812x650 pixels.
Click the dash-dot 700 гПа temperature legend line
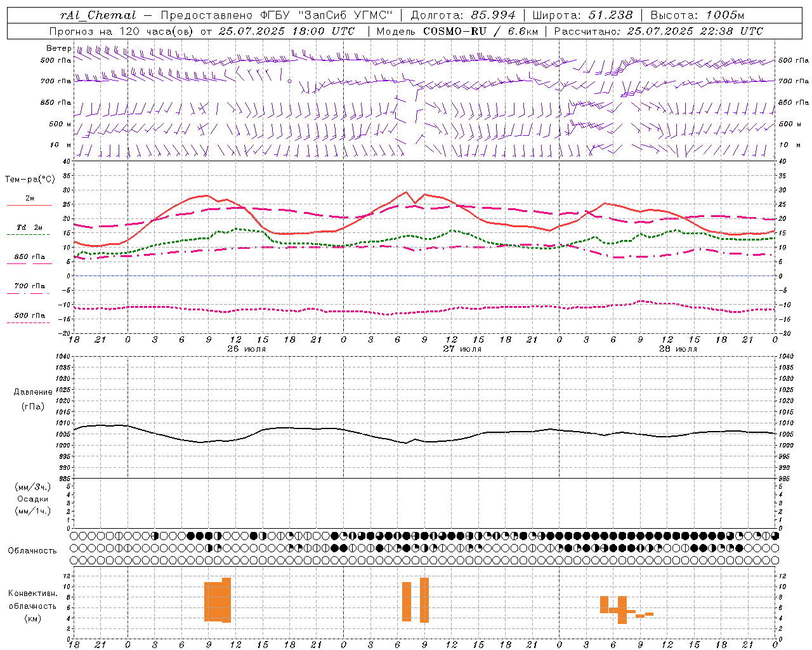coord(28,293)
